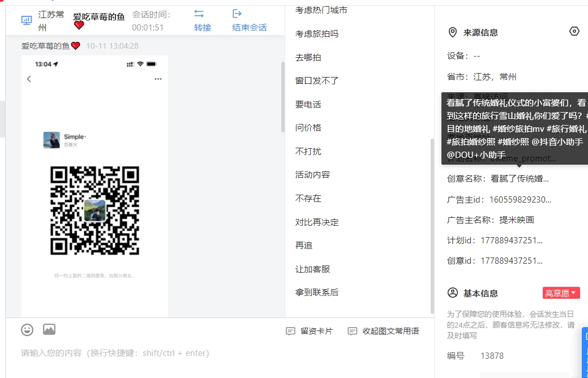Click the 结束会话 exit icon
Image resolution: width=588 pixels, height=378 pixels.
[x=237, y=14]
